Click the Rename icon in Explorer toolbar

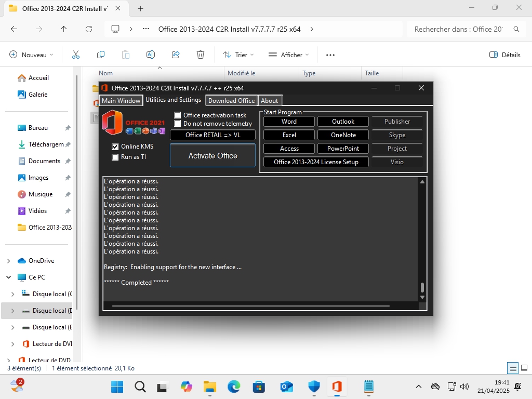151,55
